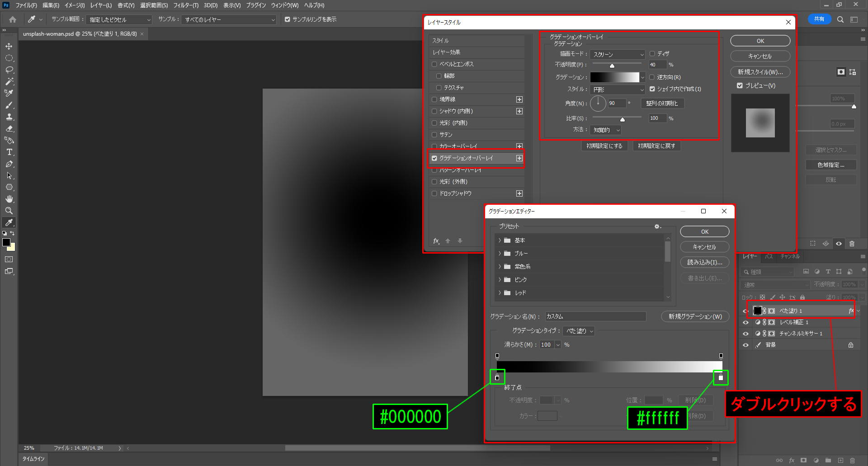Click the search icon at top right
Image resolution: width=868 pixels, height=466 pixels.
point(840,19)
